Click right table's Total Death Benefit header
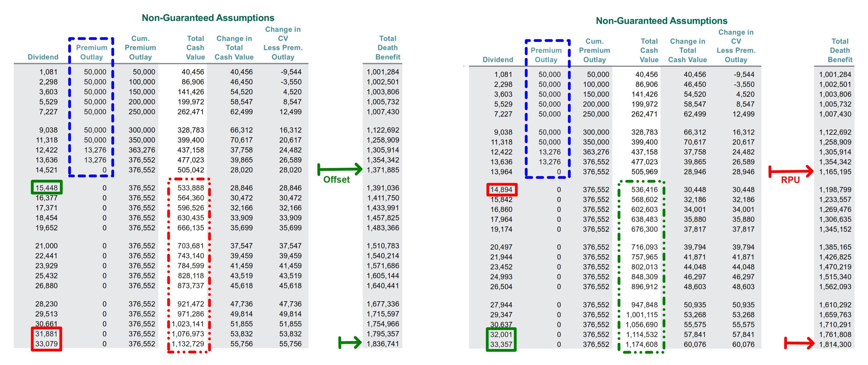Screen dimensions: 868x365 pyautogui.click(x=840, y=50)
